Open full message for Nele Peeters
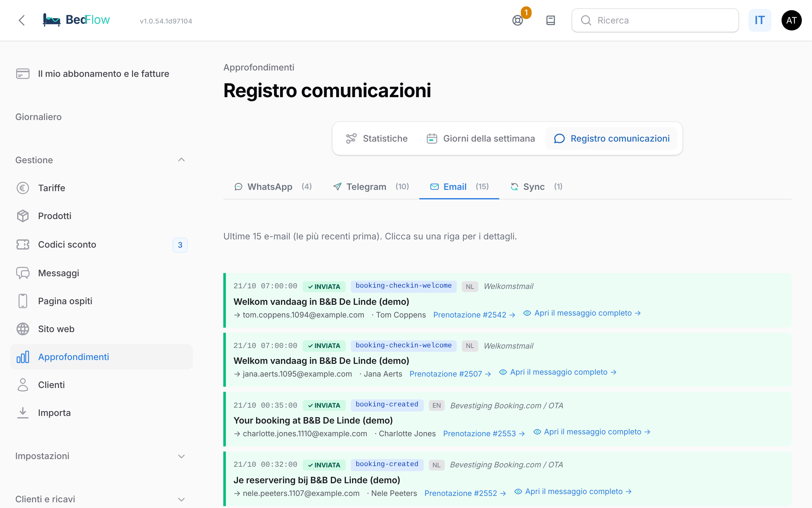Image resolution: width=812 pixels, height=508 pixels. tap(573, 492)
